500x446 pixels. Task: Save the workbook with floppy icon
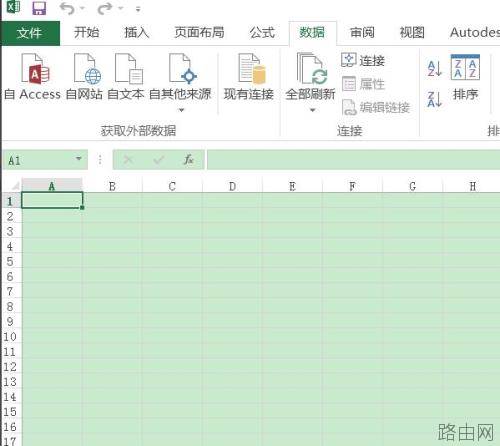pyautogui.click(x=39, y=8)
